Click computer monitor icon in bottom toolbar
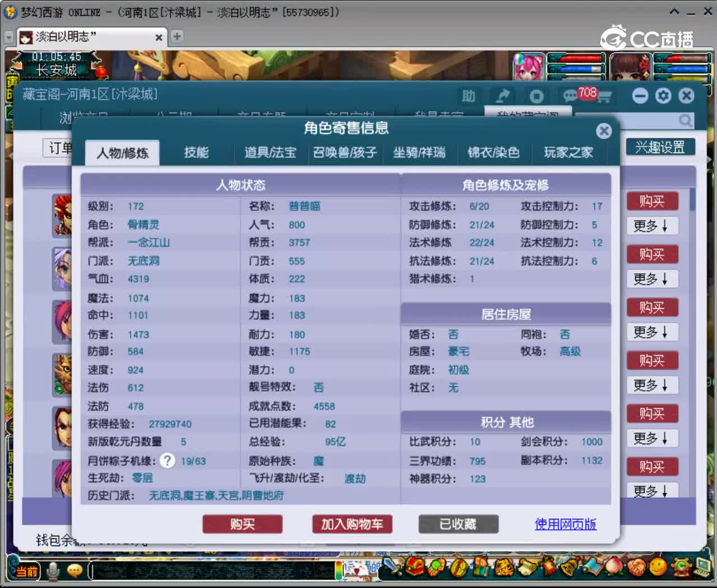 point(701,567)
